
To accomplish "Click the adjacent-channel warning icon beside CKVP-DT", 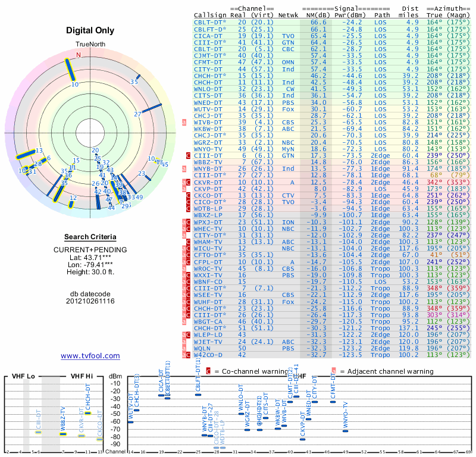I will click(x=184, y=189).
